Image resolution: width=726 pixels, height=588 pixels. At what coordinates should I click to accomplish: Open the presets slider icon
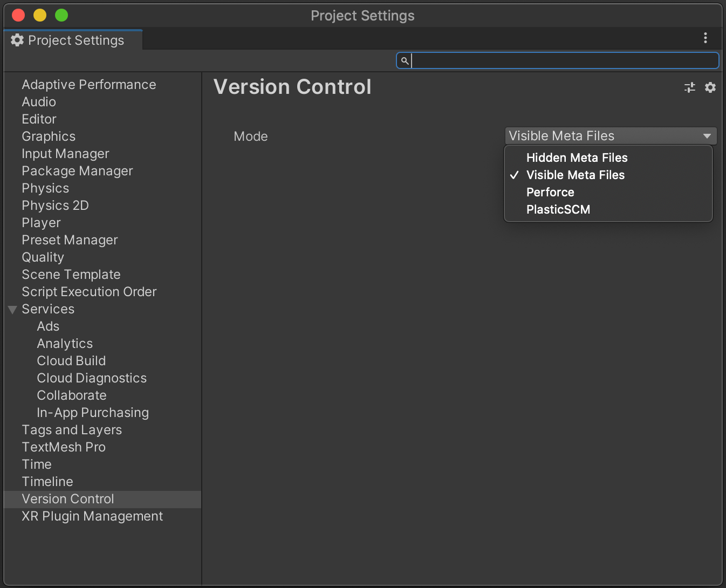coord(690,87)
